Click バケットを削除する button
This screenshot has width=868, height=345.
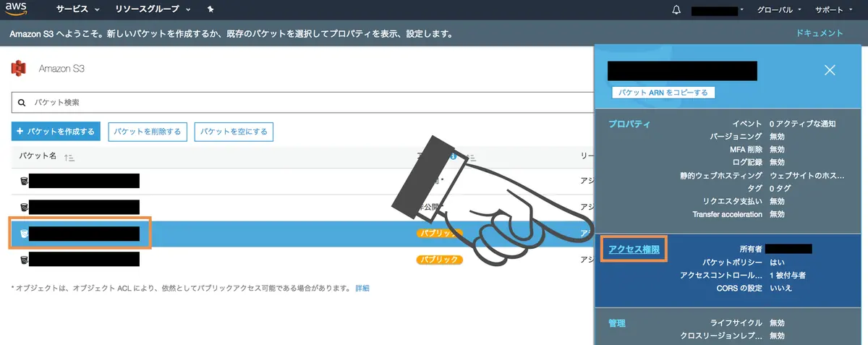coord(148,132)
